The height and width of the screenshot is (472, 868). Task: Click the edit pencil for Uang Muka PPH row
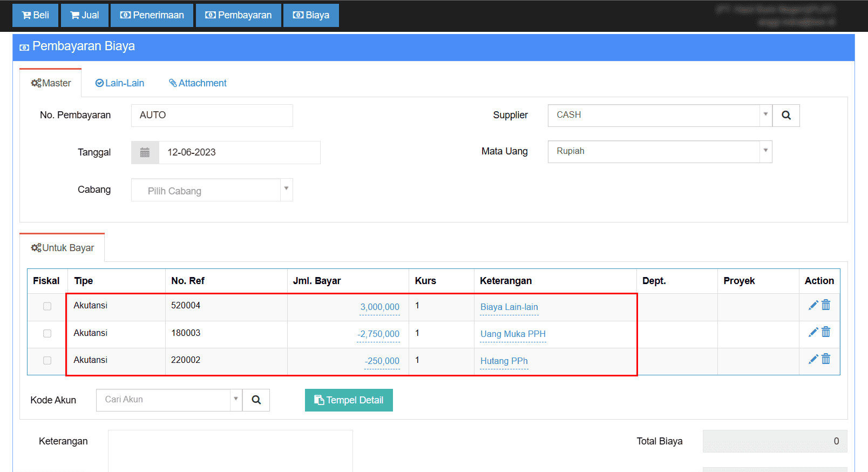pyautogui.click(x=813, y=333)
